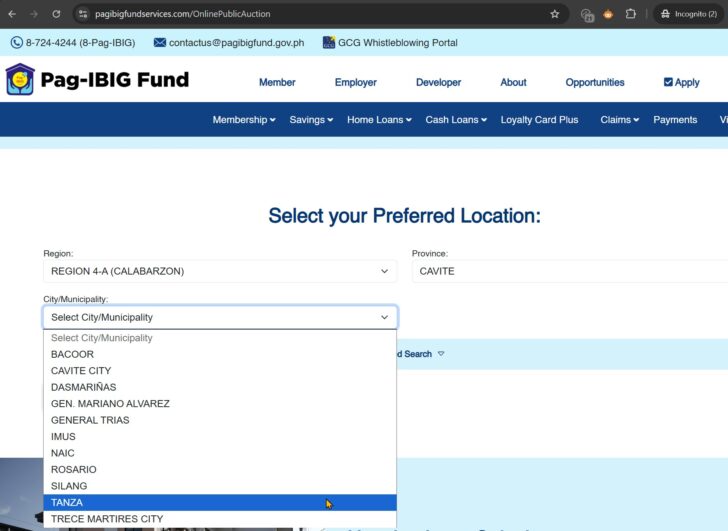Go to the Employer page

point(355,82)
